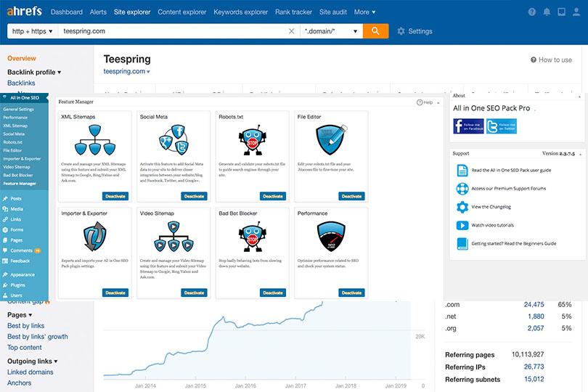Viewport: 588px width, 392px height.
Task: Click the tablet/academy icon in header
Action: pos(561,12)
